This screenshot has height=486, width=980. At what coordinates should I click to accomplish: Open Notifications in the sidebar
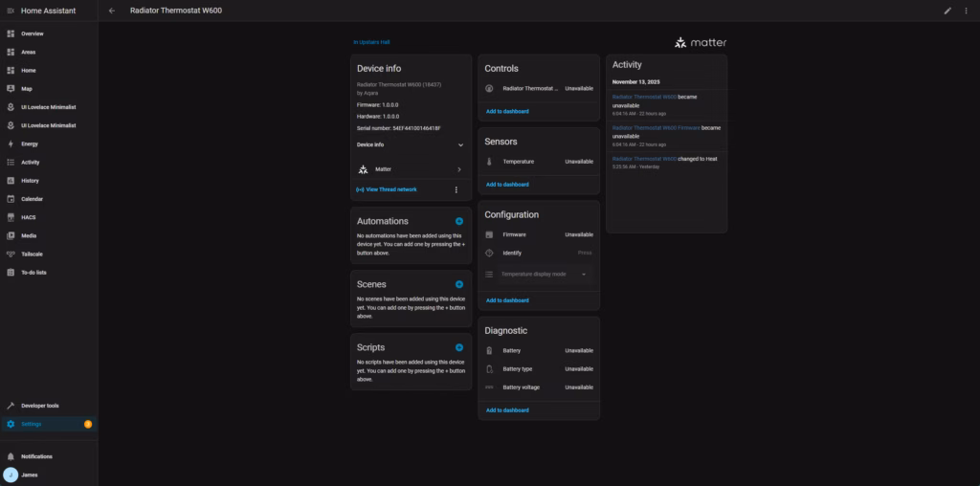point(36,456)
